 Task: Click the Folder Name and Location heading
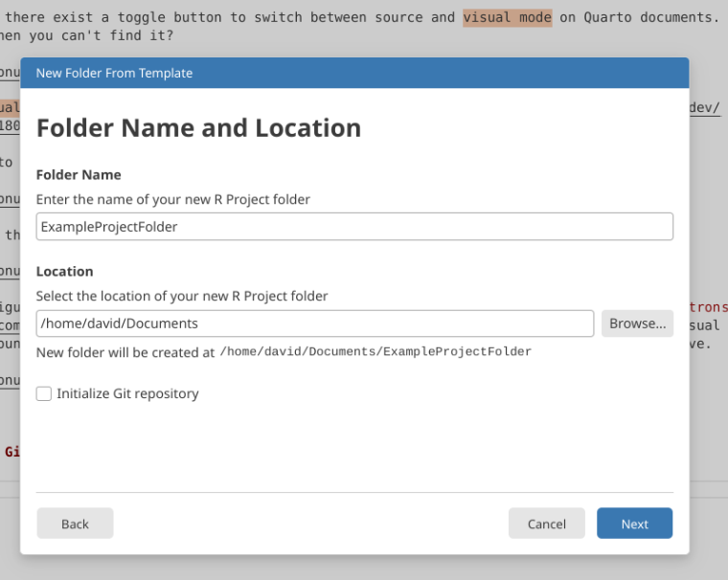pyautogui.click(x=198, y=128)
